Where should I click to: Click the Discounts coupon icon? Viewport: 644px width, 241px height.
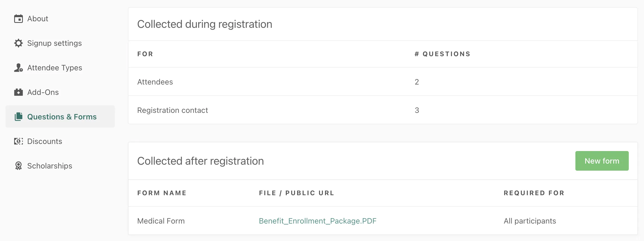click(19, 141)
